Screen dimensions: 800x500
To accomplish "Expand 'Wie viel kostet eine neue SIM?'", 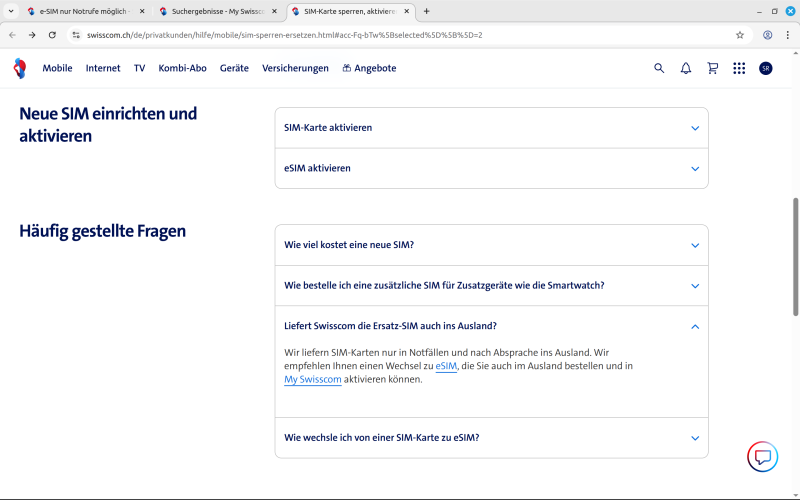I will (491, 245).
